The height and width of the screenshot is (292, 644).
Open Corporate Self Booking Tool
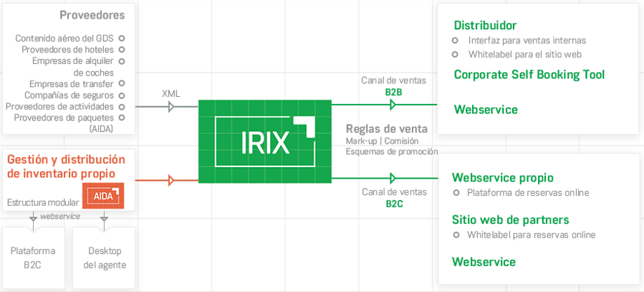pyautogui.click(x=529, y=75)
